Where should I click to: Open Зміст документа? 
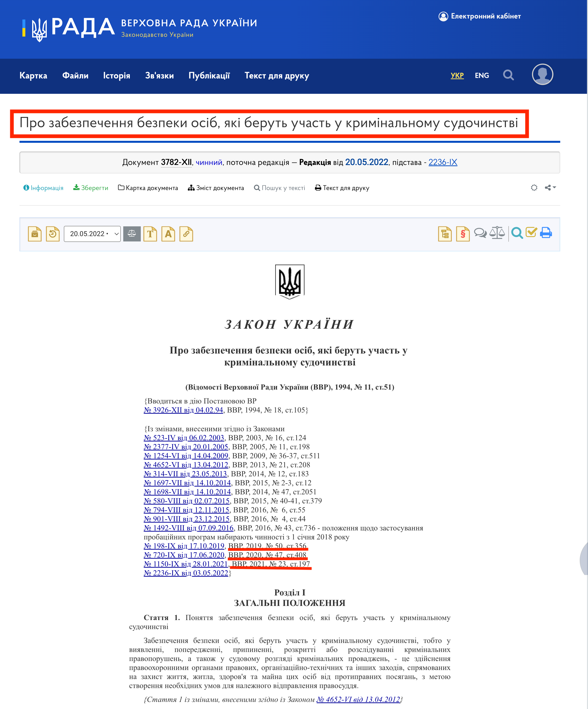click(216, 188)
